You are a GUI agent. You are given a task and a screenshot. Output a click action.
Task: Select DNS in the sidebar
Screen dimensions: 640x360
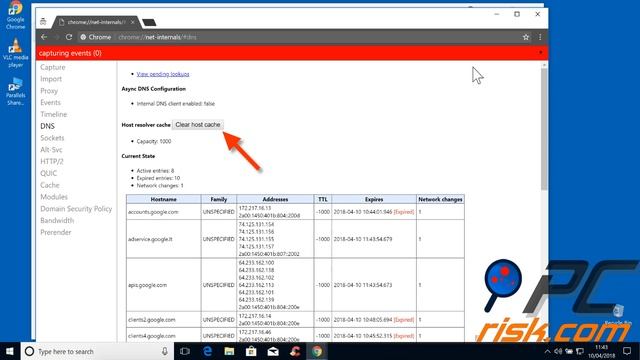coord(47,126)
